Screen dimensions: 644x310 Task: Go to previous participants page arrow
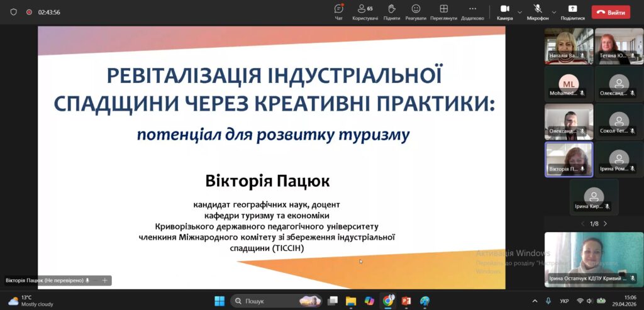point(582,224)
